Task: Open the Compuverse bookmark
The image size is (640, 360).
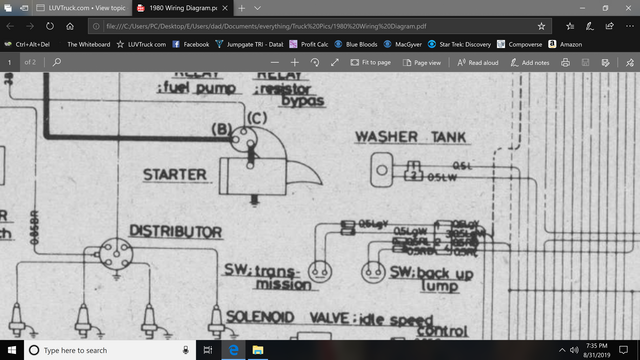Action: pos(520,44)
